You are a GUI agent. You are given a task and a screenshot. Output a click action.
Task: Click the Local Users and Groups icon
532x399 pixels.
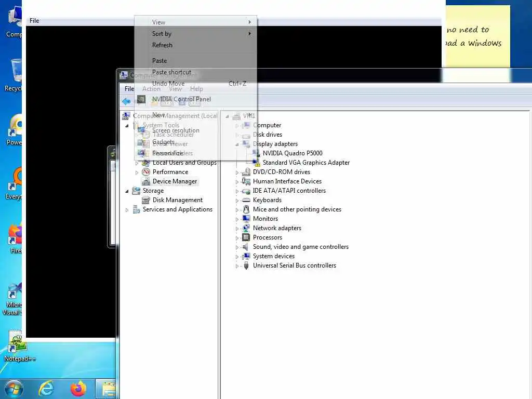(x=146, y=163)
